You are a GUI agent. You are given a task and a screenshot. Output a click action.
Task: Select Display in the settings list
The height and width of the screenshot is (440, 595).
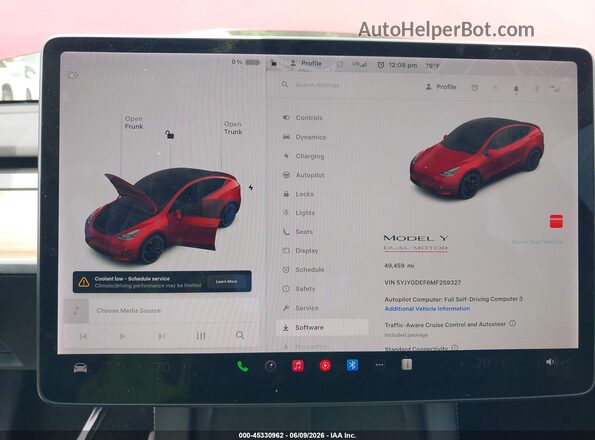(301, 251)
